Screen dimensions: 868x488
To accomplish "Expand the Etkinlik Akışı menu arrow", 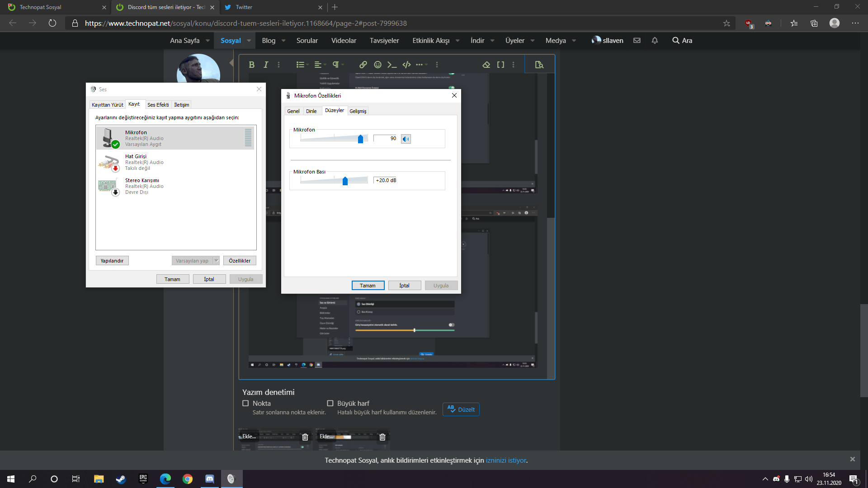I will click(x=458, y=41).
